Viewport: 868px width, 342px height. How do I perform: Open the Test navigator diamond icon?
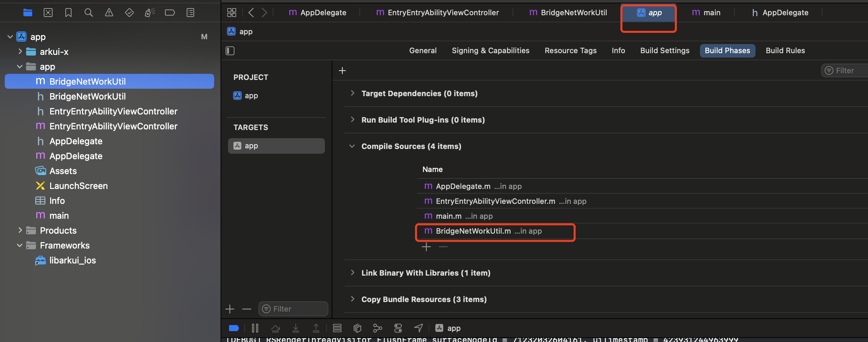coord(129,13)
